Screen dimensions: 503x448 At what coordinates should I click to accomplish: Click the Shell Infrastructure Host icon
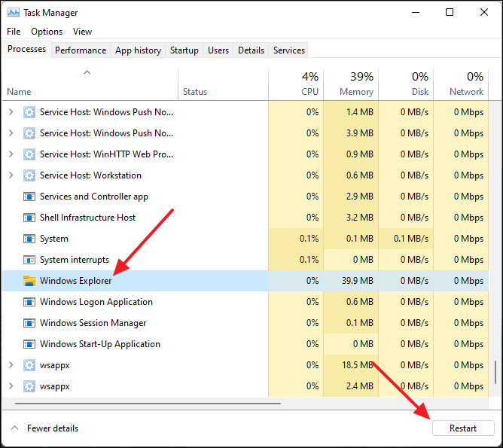[x=29, y=218]
